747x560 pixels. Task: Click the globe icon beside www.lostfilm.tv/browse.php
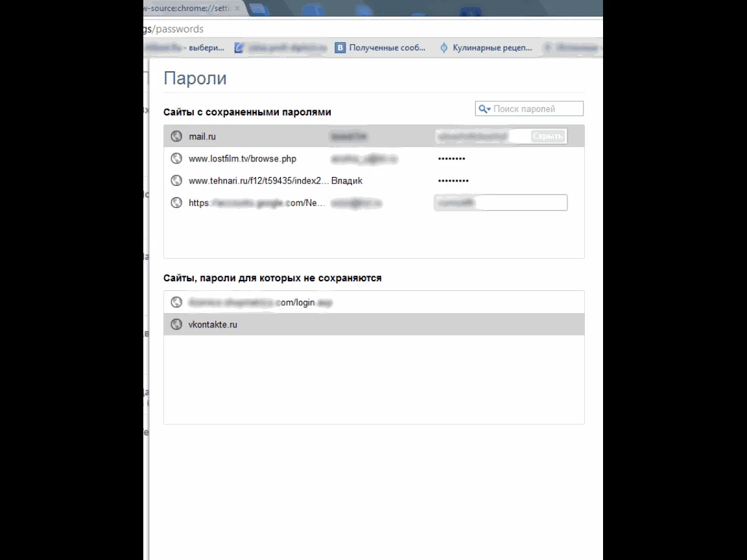click(x=176, y=158)
